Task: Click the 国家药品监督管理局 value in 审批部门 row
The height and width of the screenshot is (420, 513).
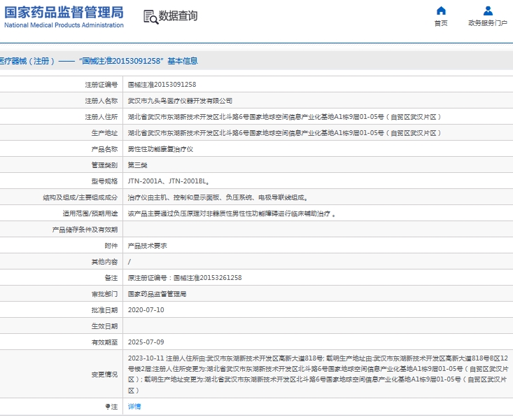Action: coord(157,294)
